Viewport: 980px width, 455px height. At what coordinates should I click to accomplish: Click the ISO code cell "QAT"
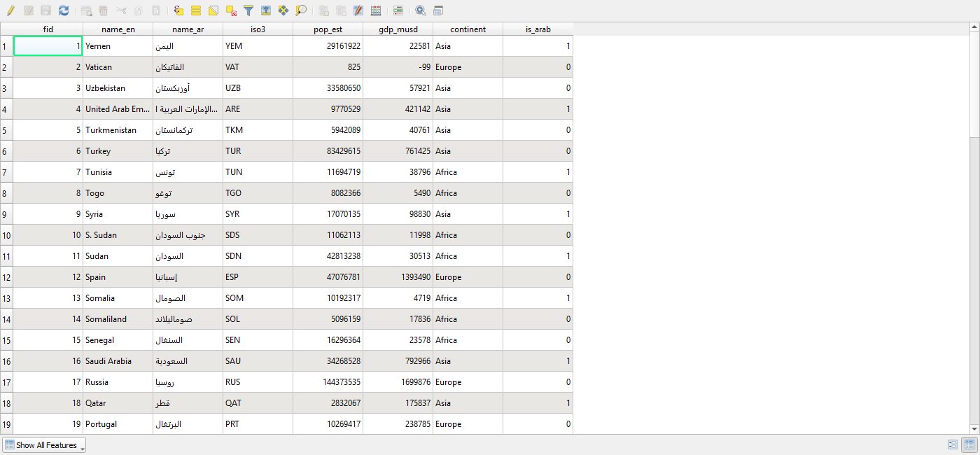tap(258, 403)
